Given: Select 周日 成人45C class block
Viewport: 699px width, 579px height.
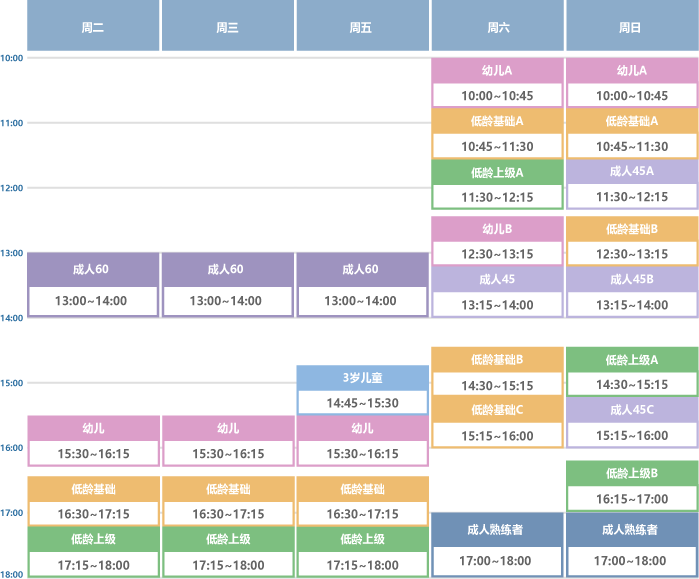Looking at the screenshot, I should pos(631,422).
